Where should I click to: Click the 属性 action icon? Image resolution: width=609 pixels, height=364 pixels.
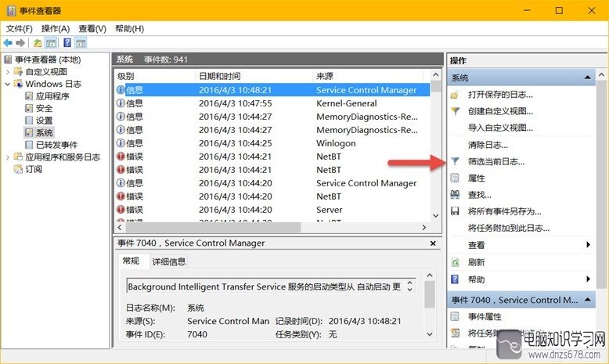point(456,178)
